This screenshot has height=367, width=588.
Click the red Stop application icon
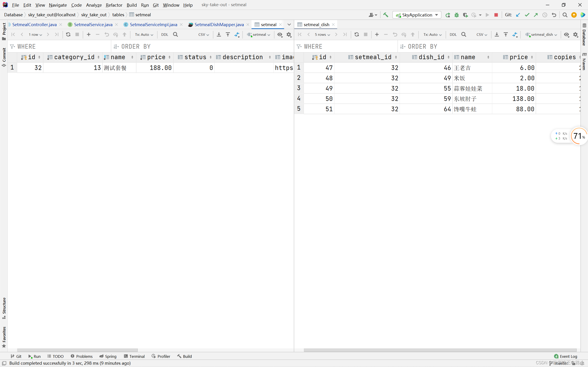[496, 15]
